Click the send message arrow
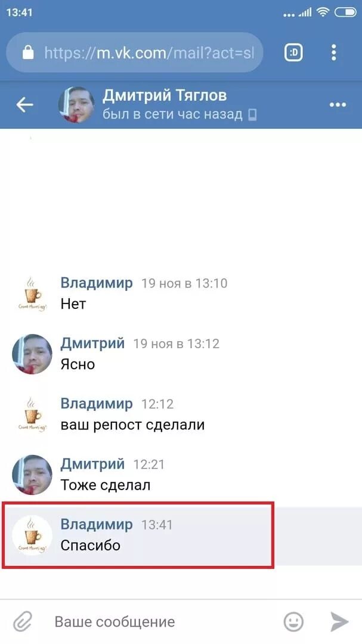Viewport: 362px width, 644px height. [x=339, y=621]
